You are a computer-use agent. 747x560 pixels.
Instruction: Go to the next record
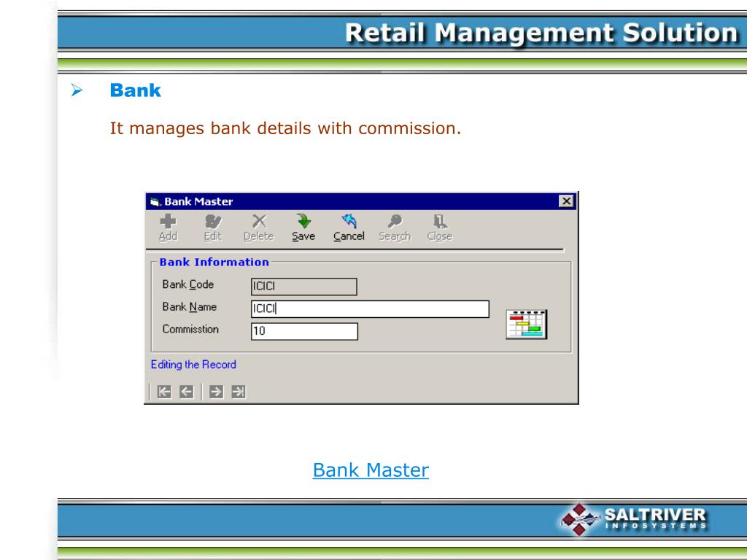tap(216, 392)
